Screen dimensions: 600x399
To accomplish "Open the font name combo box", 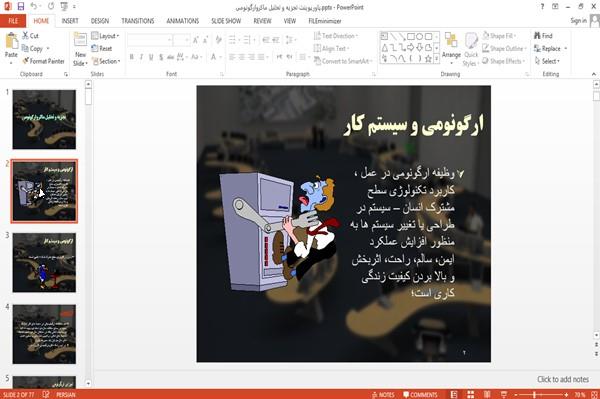I will 149,40.
